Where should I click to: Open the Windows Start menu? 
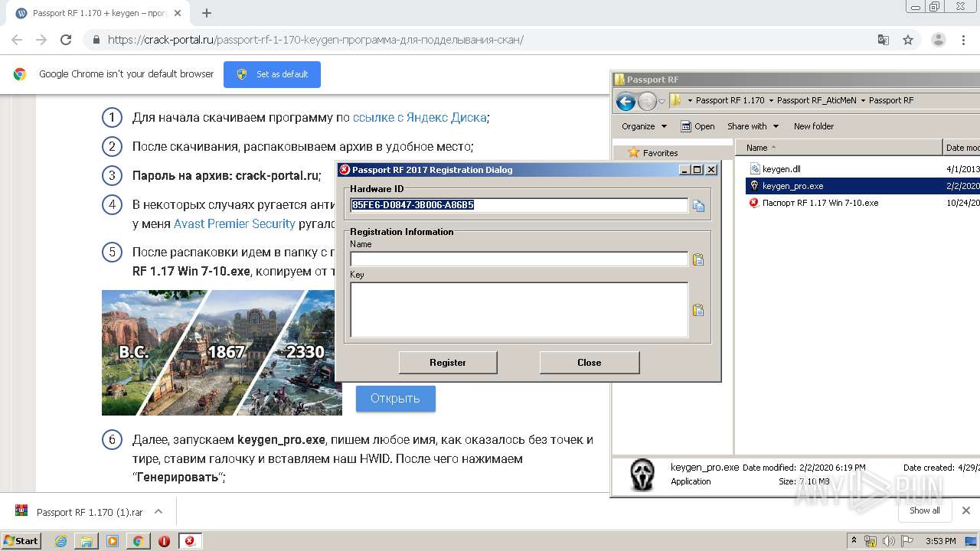21,540
